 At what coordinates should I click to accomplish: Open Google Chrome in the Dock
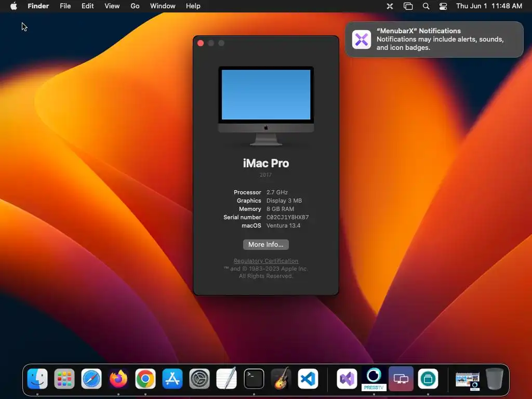145,378
